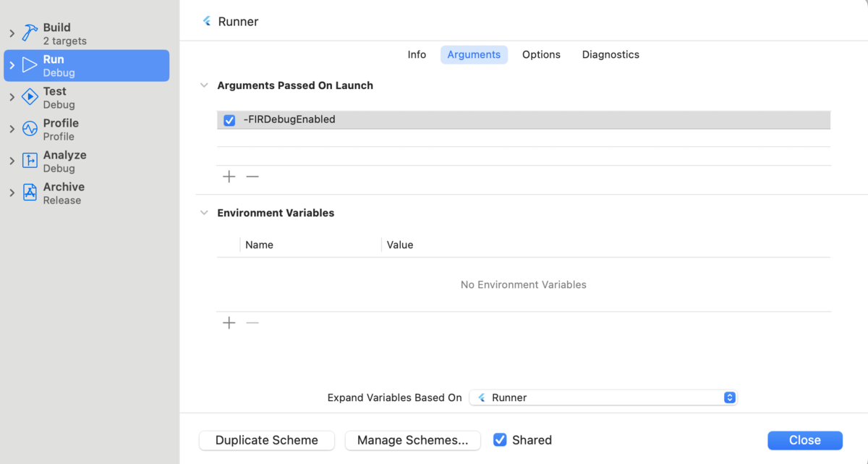
Task: Select the Build hammer icon
Action: point(30,33)
